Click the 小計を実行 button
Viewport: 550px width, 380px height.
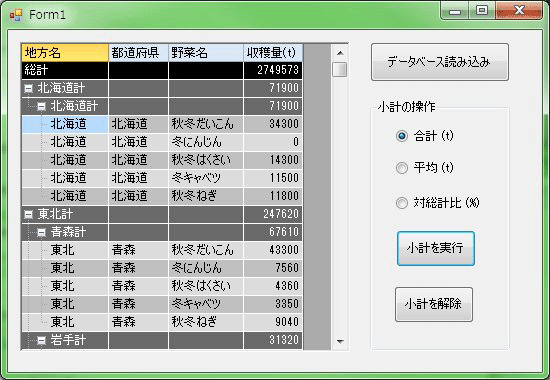tap(436, 248)
